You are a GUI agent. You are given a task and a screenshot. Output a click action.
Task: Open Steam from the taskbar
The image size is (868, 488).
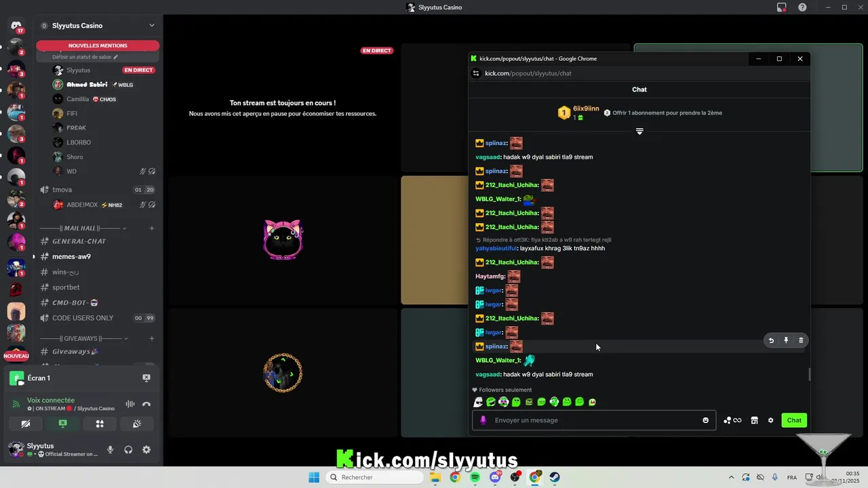click(x=555, y=477)
